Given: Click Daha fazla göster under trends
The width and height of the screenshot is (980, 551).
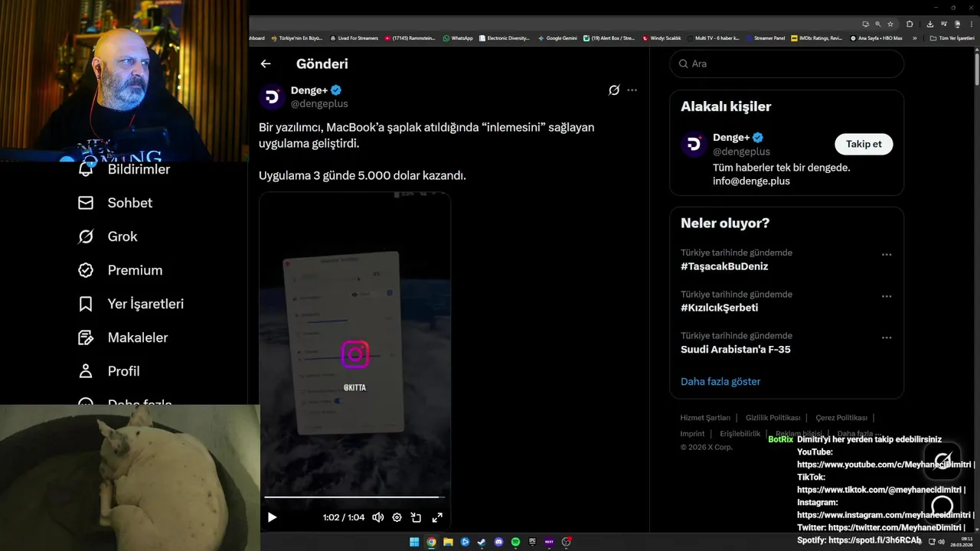Looking at the screenshot, I should (720, 381).
